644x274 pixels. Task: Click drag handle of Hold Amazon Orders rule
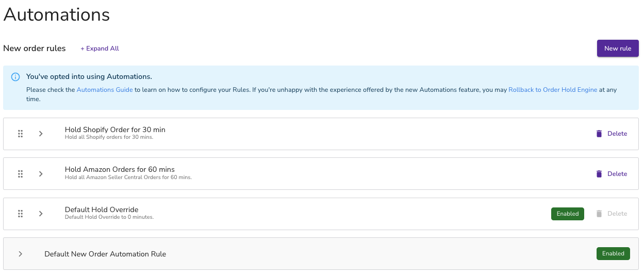(x=21, y=174)
